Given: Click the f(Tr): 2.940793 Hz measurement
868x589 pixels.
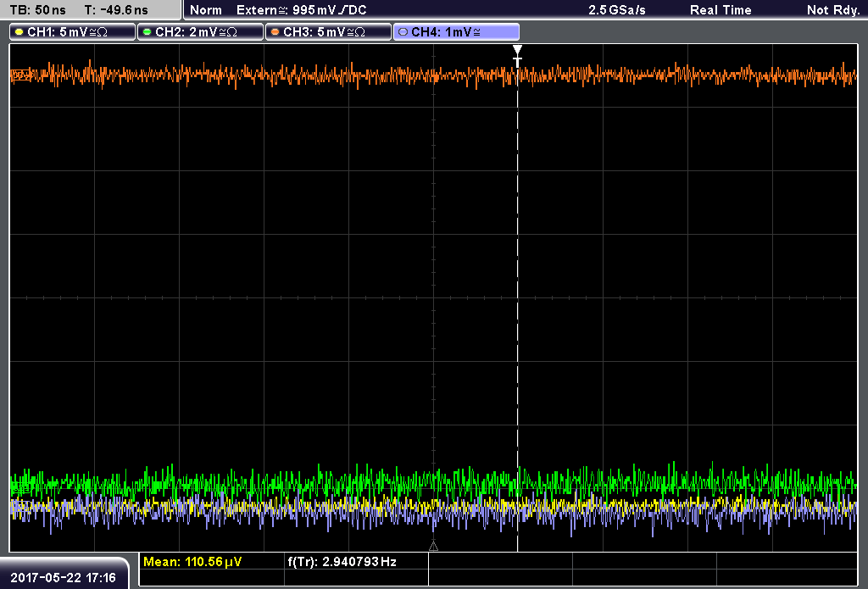Looking at the screenshot, I should (342, 562).
